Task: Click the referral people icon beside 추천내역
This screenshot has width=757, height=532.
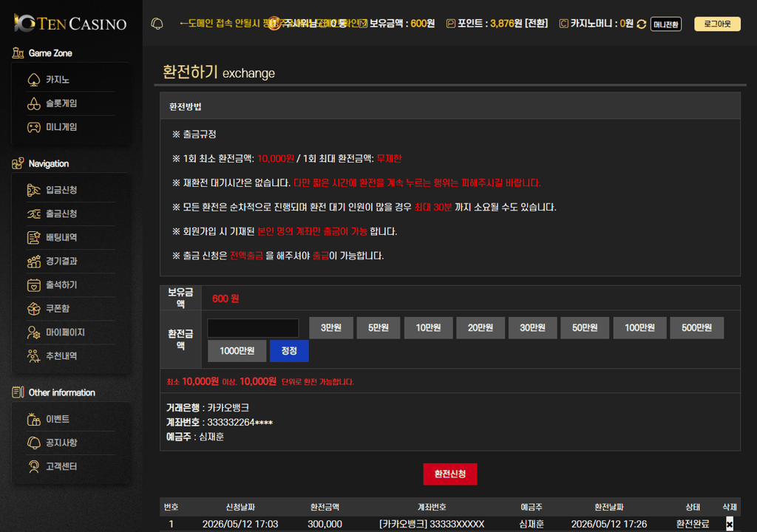Action: 34,356
